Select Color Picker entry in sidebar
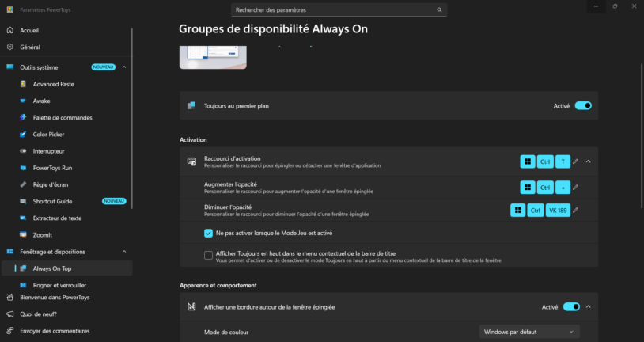The image size is (644, 342). point(67,135)
